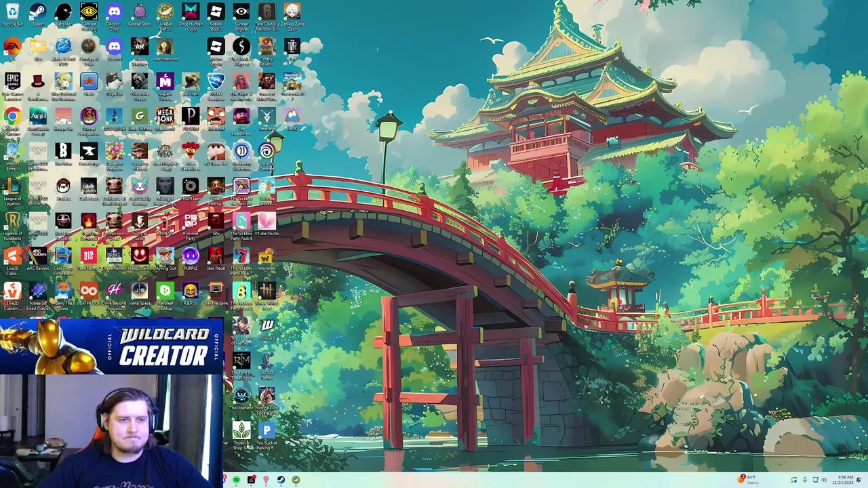Open the EA app desktop icon
The width and height of the screenshot is (868, 488).
pyautogui.click(x=12, y=49)
